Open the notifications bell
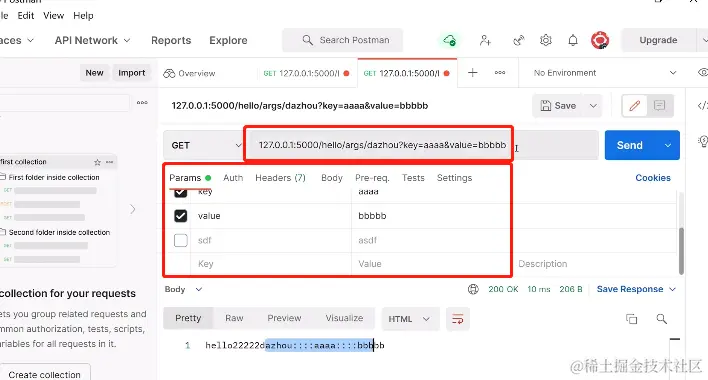 pyautogui.click(x=573, y=40)
